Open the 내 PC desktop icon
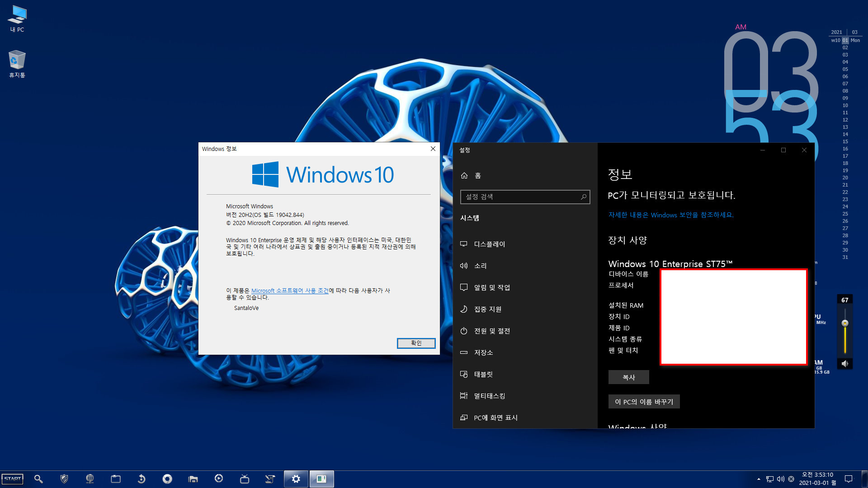This screenshot has width=868, height=488. pos(17,19)
